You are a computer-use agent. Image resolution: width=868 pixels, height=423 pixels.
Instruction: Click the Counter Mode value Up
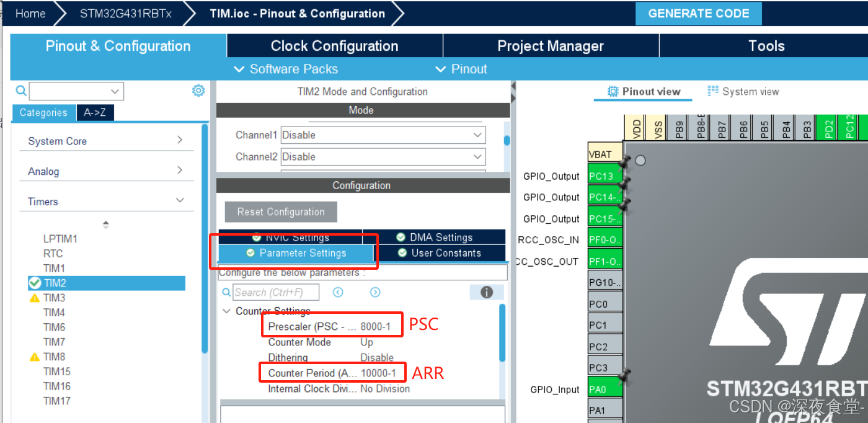(366, 342)
